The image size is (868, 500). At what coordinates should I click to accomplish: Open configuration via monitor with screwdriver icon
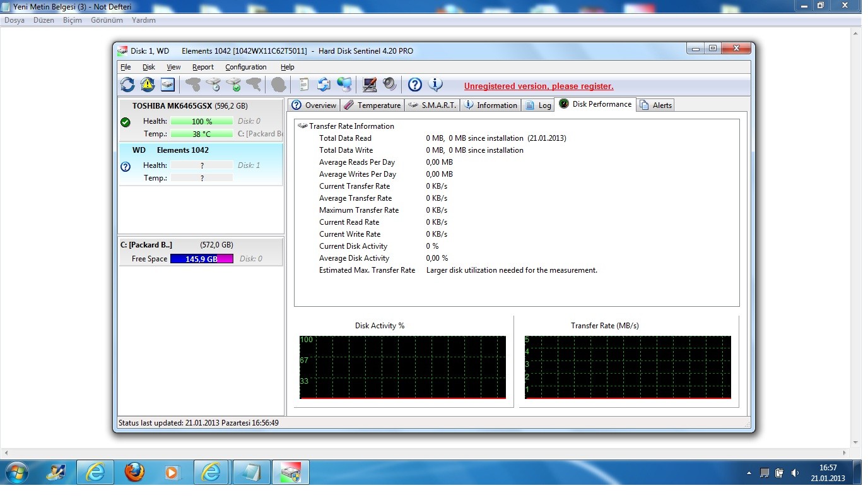(370, 85)
